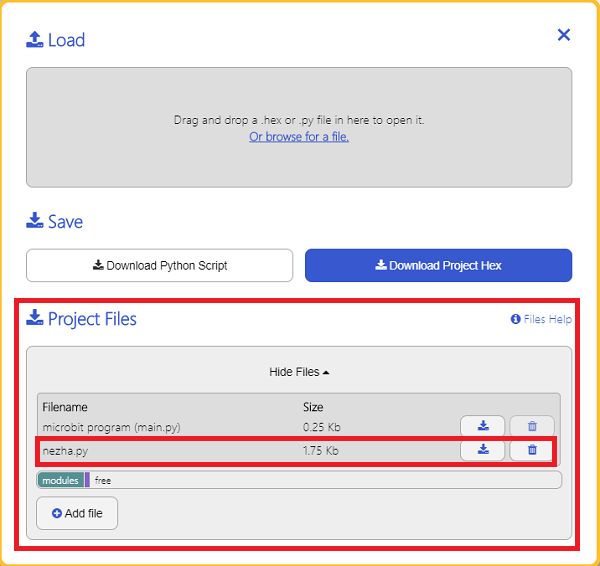
Task: Click trash icon for main.py
Action: click(532, 426)
